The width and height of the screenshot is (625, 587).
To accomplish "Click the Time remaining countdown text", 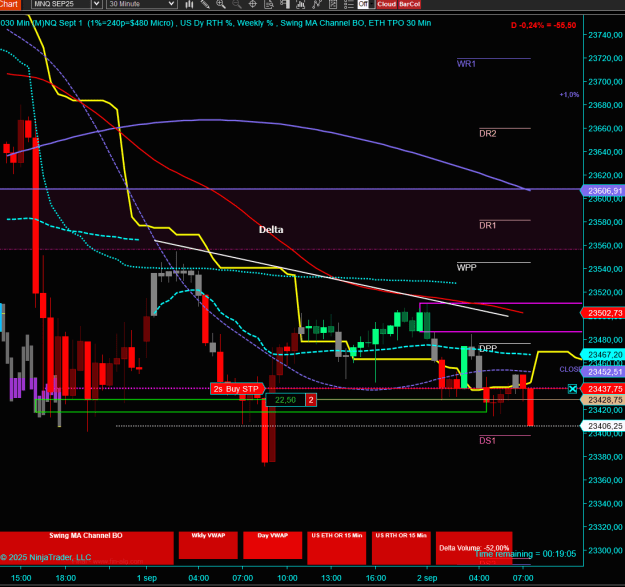I will click(526, 554).
